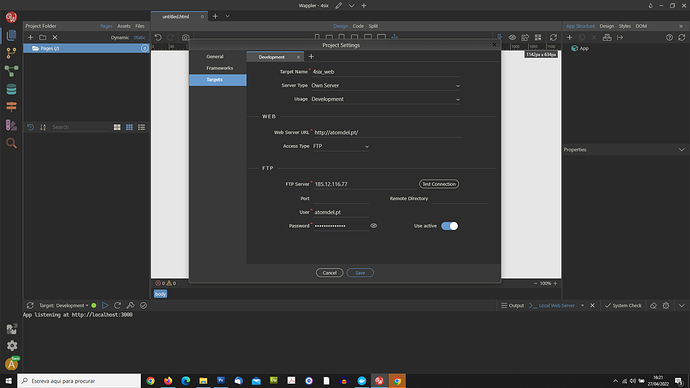Image resolution: width=690 pixels, height=388 pixels.
Task: Open the DOM panel tab
Action: click(x=641, y=26)
